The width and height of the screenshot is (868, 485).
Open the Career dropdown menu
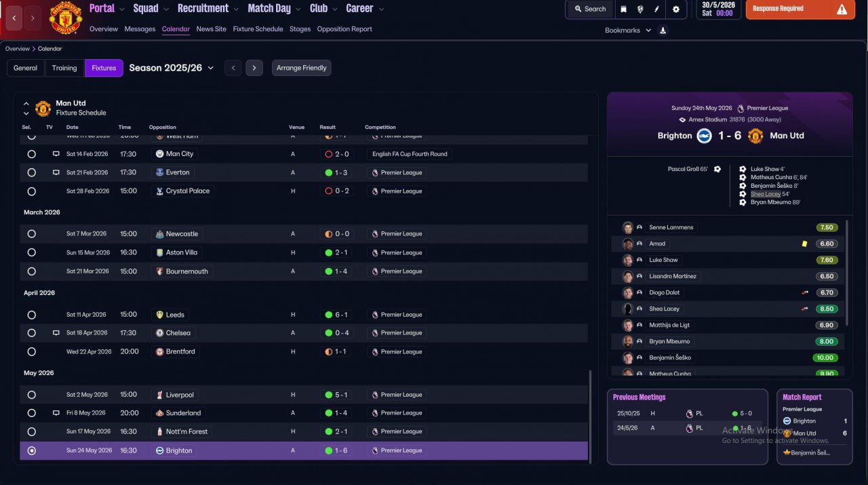[364, 9]
